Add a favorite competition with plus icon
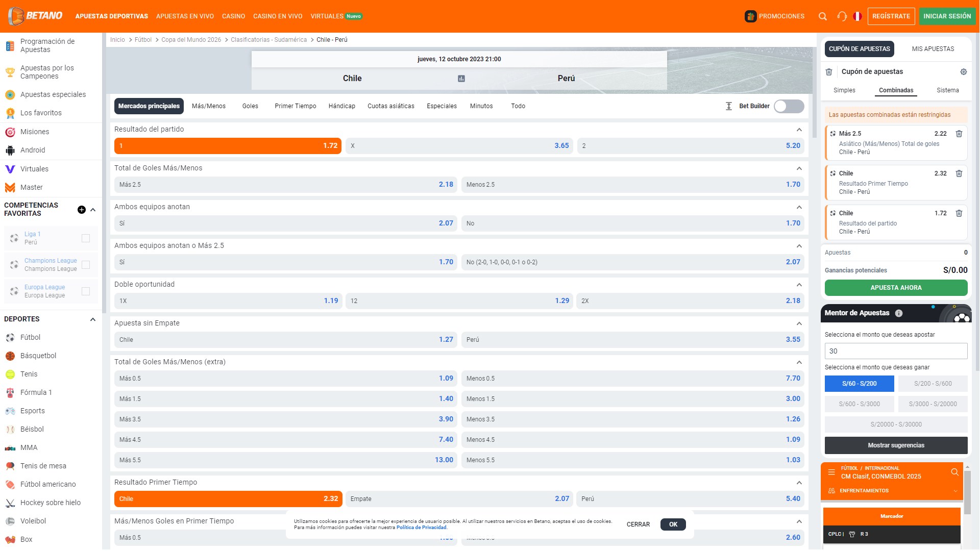 (81, 210)
